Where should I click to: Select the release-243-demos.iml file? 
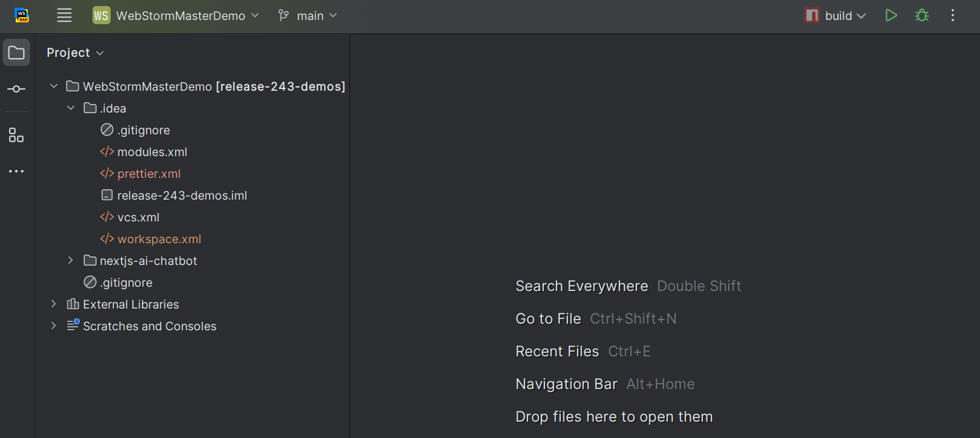point(181,195)
